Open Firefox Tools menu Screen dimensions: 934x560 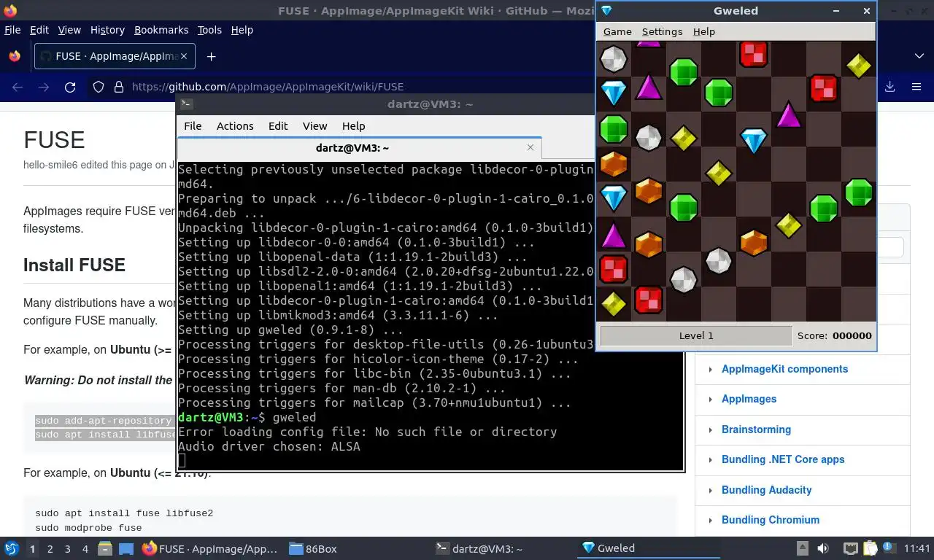(209, 30)
